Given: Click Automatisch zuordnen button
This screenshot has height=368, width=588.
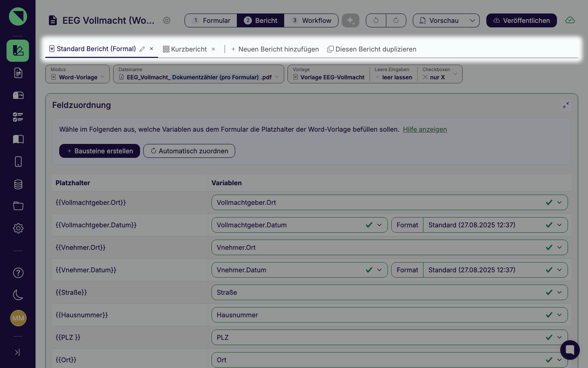Looking at the screenshot, I should tap(189, 151).
